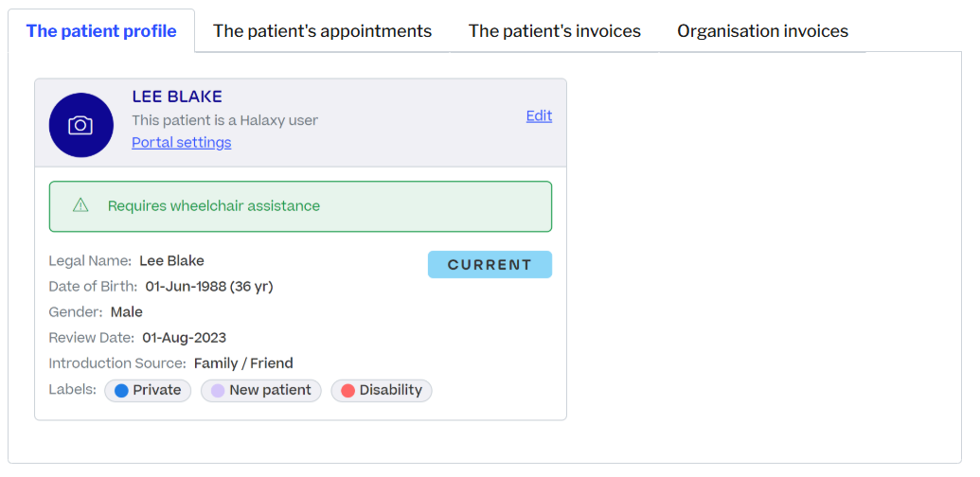Click the camera icon on profile photo
The width and height of the screenshot is (980, 477).
click(80, 125)
